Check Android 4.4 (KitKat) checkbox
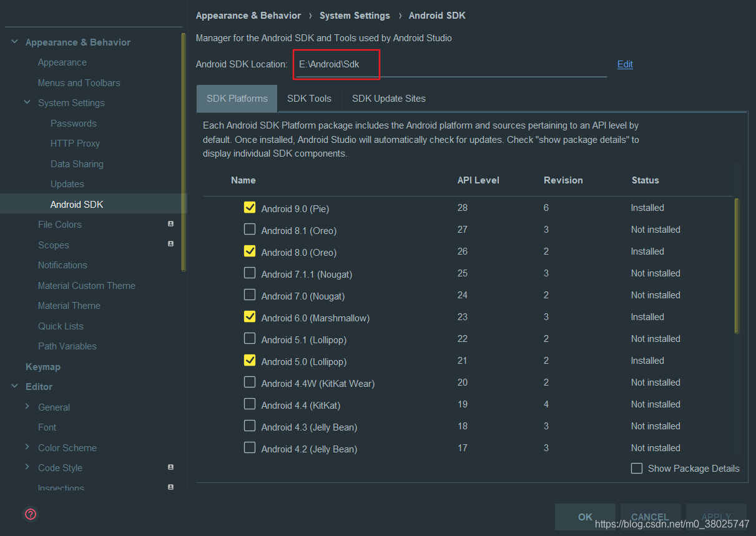 (x=250, y=404)
